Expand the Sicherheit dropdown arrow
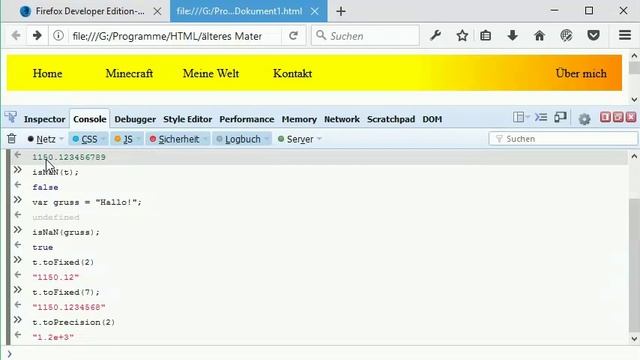The width and height of the screenshot is (640, 360). point(204,139)
